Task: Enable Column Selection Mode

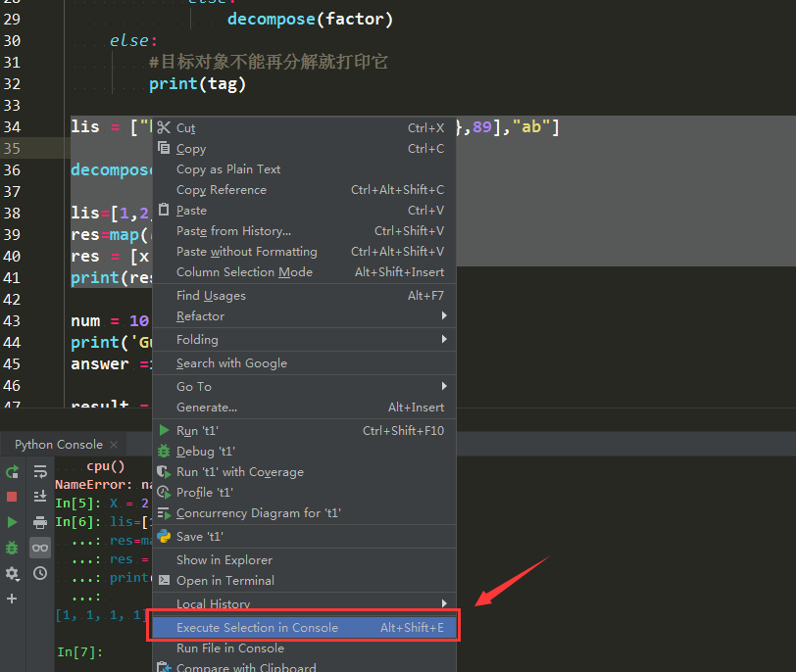Action: click(304, 272)
